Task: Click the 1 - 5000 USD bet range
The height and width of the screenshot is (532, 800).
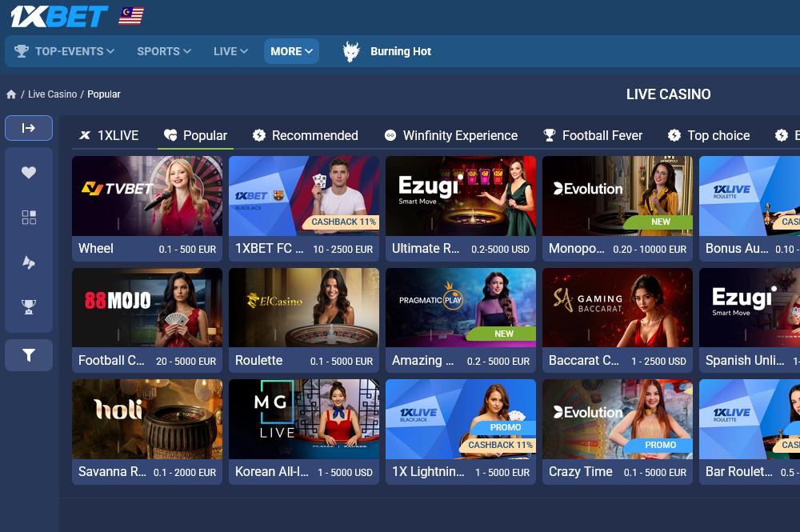Action: 345,473
